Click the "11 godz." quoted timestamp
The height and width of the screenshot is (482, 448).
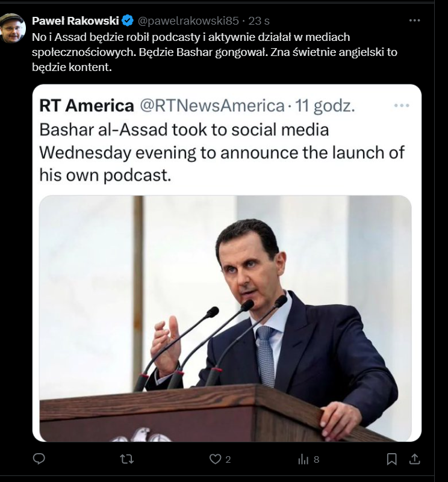325,106
